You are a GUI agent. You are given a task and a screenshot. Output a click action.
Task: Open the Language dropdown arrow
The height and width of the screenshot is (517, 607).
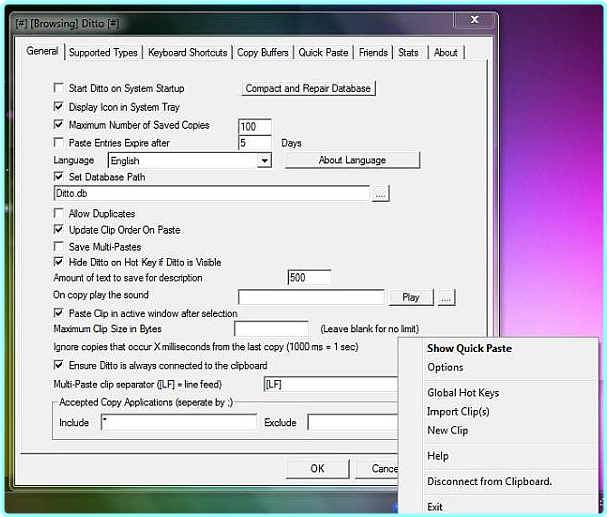tap(264, 160)
